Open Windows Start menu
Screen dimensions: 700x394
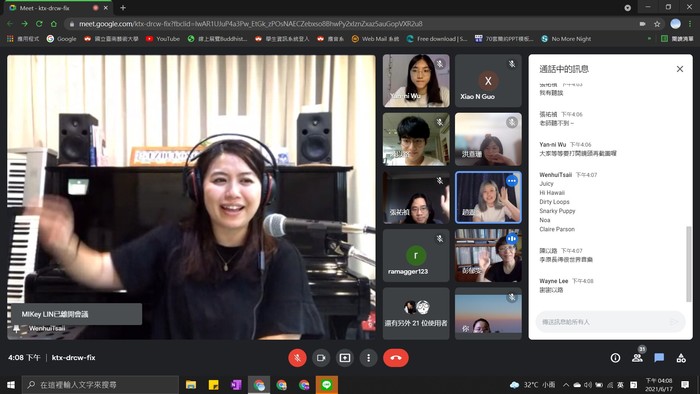pyautogui.click(x=11, y=385)
